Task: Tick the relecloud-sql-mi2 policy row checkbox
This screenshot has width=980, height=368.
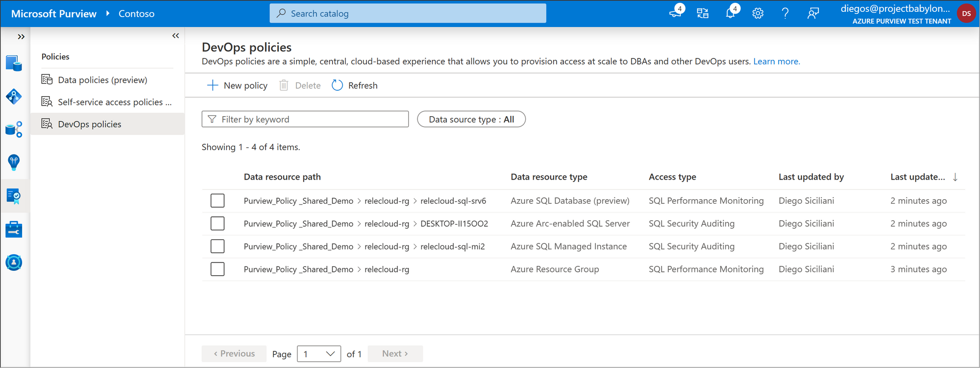Action: point(218,246)
